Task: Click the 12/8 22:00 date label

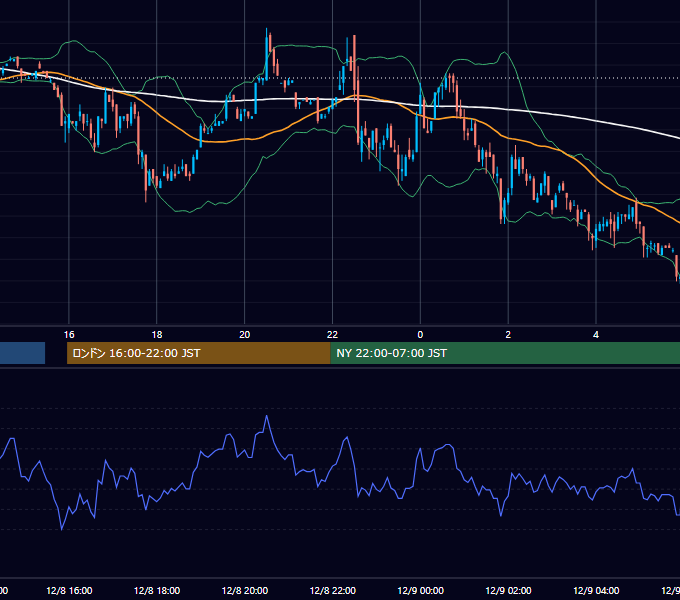Action: pos(333,590)
